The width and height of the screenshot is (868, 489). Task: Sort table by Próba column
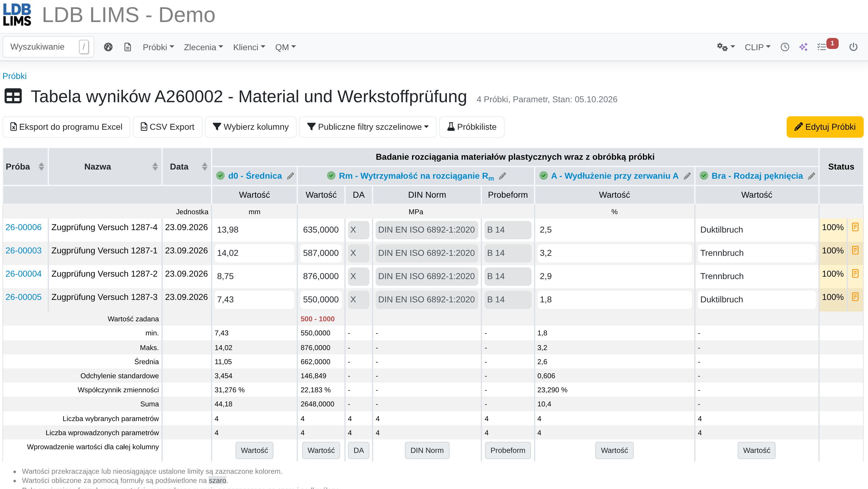point(41,166)
